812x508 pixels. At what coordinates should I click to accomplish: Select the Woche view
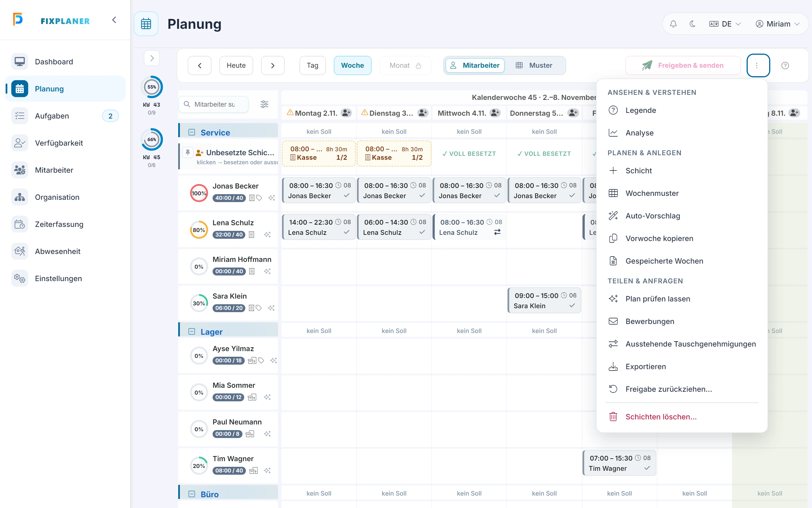pyautogui.click(x=352, y=65)
